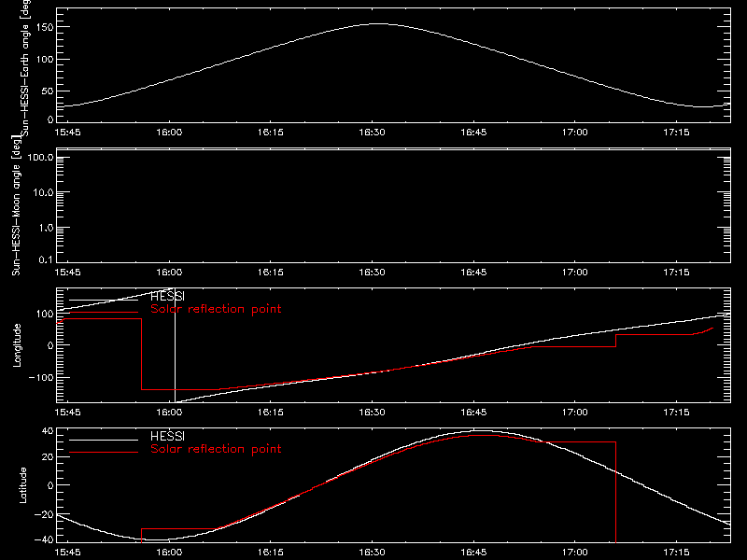The width and height of the screenshot is (747, 560).
Task: Click the 'HESSI' legend label in the Longitude plot
Action: 167,296
